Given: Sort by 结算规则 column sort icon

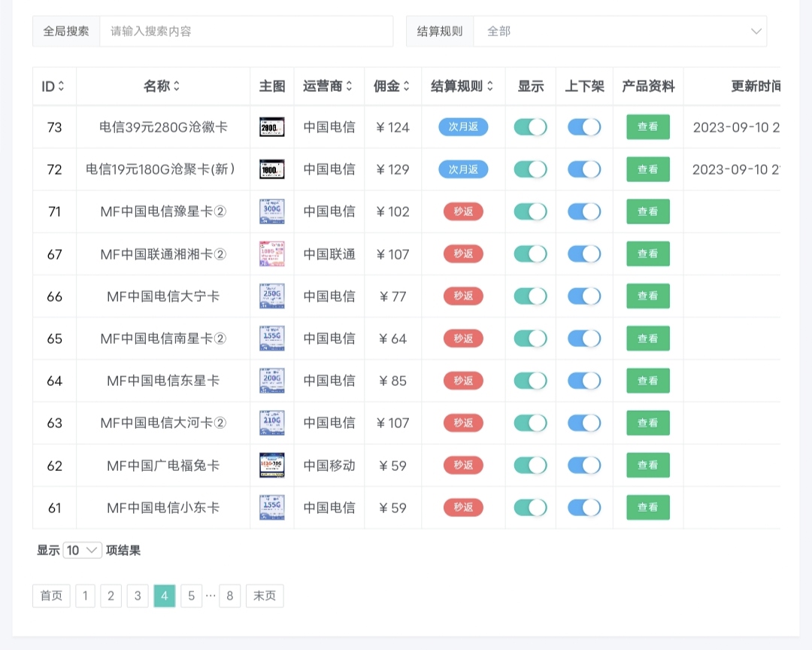Looking at the screenshot, I should pos(490,87).
